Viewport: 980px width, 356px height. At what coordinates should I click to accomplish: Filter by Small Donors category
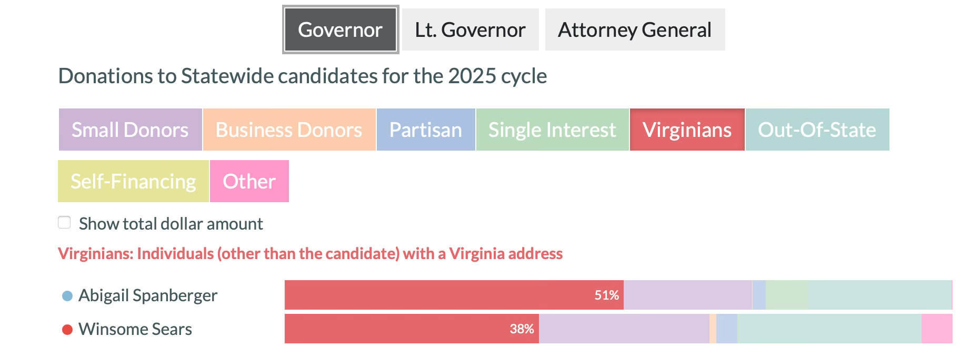click(130, 130)
